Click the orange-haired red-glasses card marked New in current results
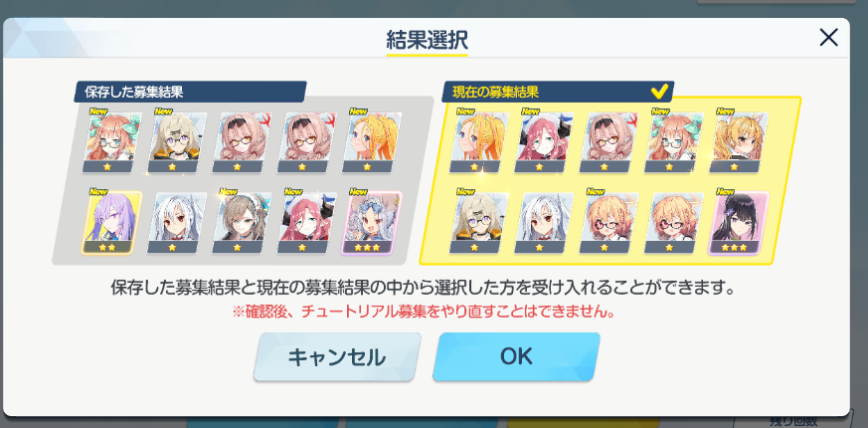The height and width of the screenshot is (428, 868). coord(608,223)
